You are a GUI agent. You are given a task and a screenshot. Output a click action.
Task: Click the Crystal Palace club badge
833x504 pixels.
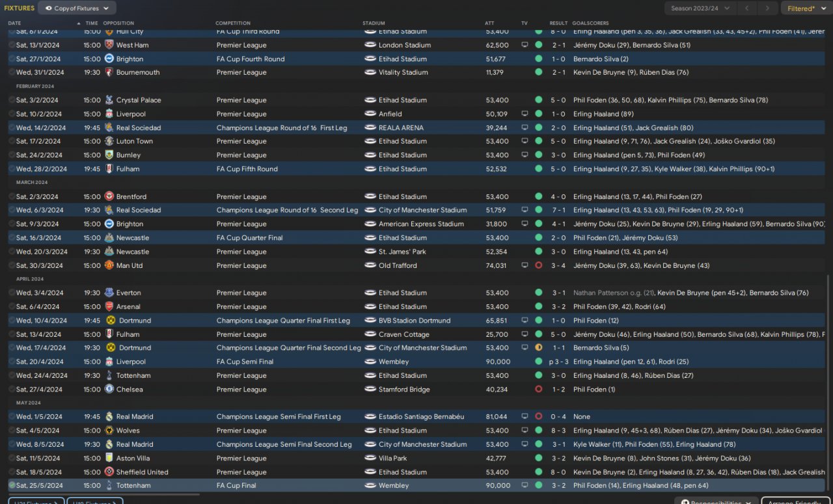109,100
